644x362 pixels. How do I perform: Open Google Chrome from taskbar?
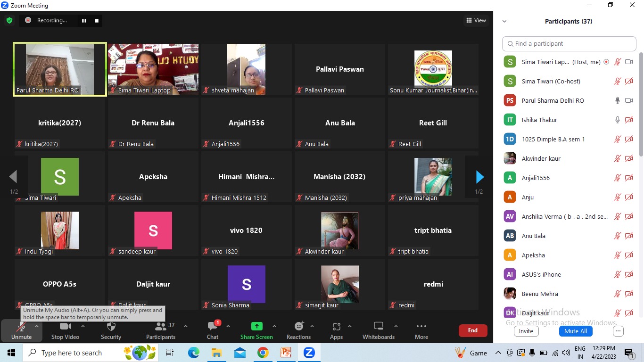tap(263, 353)
